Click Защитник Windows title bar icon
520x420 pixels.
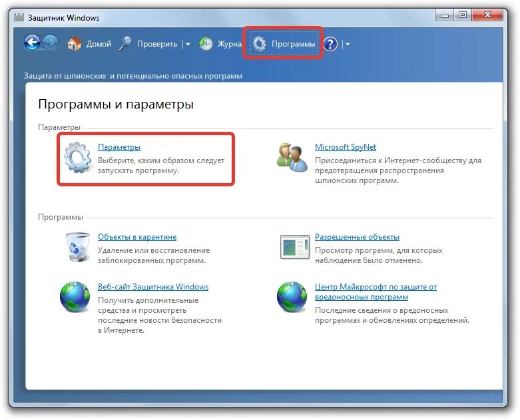pyautogui.click(x=19, y=17)
